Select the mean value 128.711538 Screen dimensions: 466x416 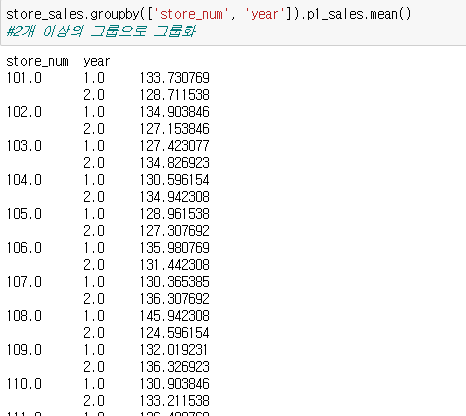pos(174,95)
